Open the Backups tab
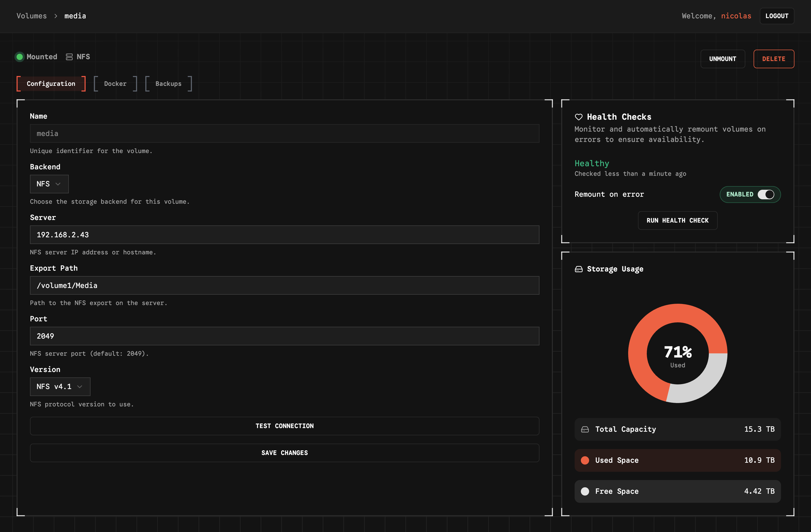811x532 pixels. pyautogui.click(x=168, y=83)
